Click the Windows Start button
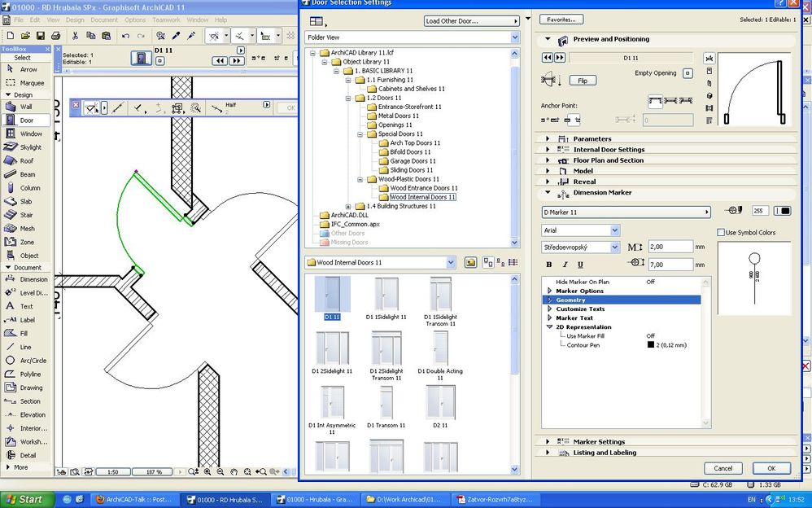The height and width of the screenshot is (508, 812). point(28,500)
